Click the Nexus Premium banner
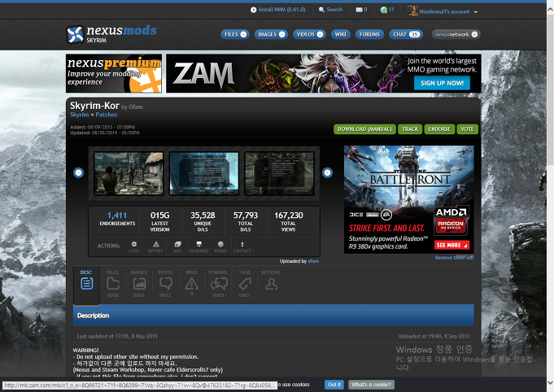The height and width of the screenshot is (392, 554). pyautogui.click(x=114, y=73)
